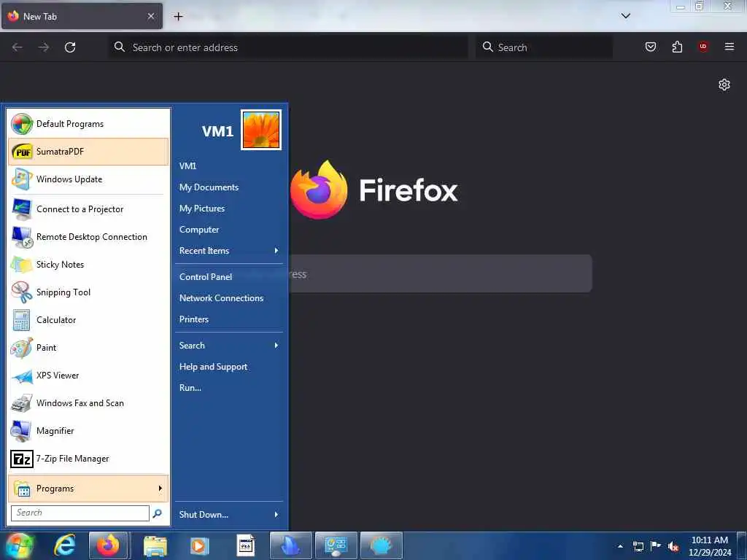Viewport: 747px width, 560px height.
Task: Click the Windows Start orb
Action: tap(19, 545)
